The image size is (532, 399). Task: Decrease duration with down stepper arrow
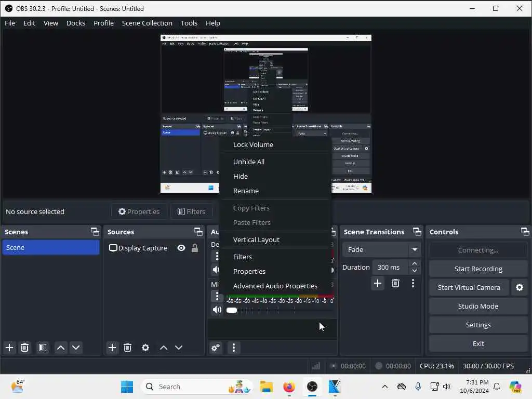pos(414,271)
